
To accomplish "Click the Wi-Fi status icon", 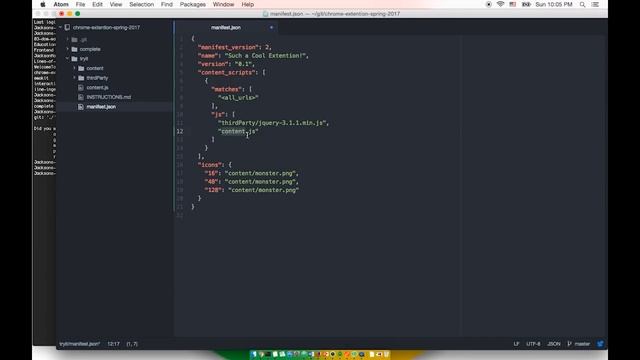I will click(x=500, y=4).
